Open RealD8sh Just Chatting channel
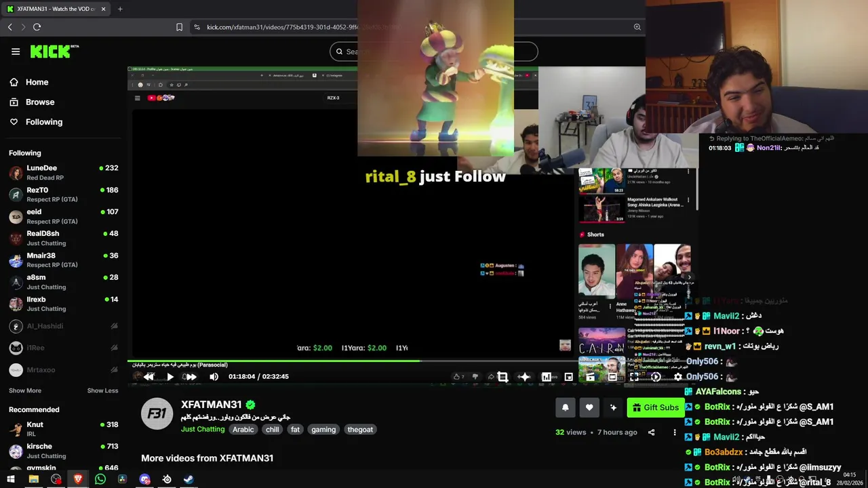Screen dimensions: 868x488 click(x=63, y=238)
